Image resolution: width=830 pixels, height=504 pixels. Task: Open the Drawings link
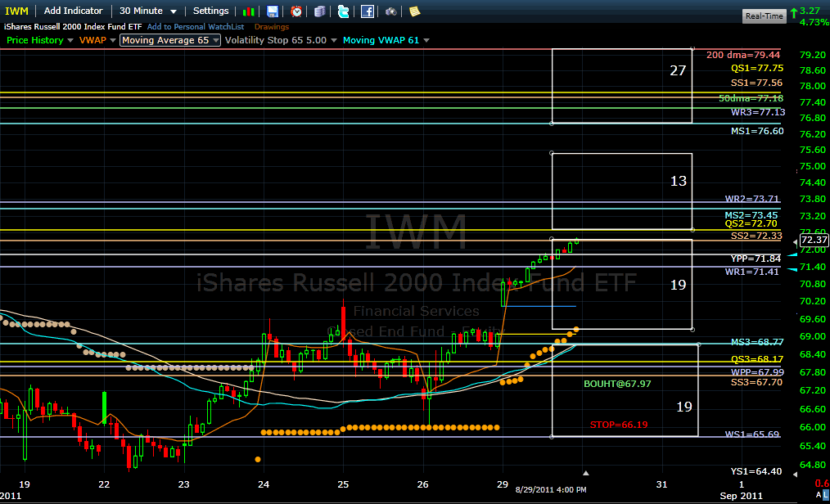point(272,27)
